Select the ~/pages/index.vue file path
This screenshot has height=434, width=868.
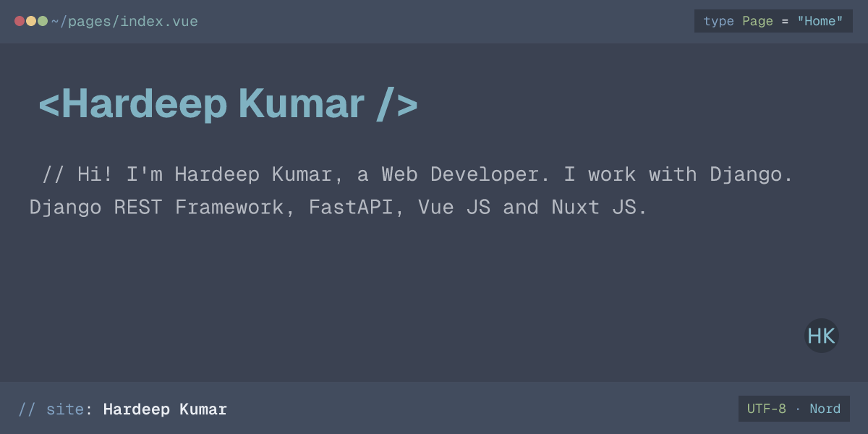(x=124, y=22)
